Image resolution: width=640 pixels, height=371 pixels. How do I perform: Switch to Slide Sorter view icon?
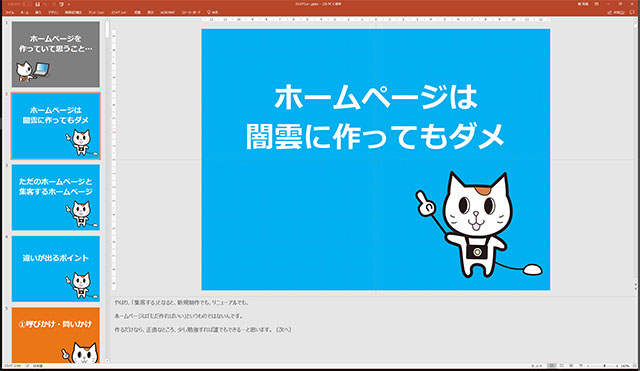point(561,366)
